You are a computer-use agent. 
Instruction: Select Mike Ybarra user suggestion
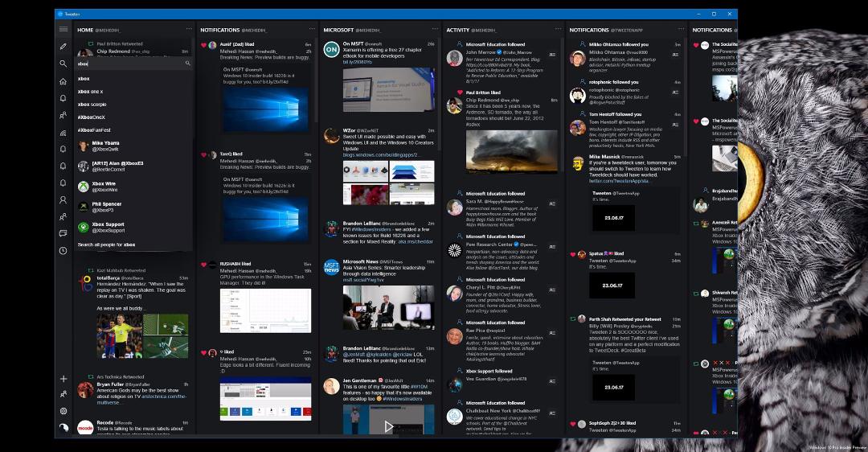133,146
